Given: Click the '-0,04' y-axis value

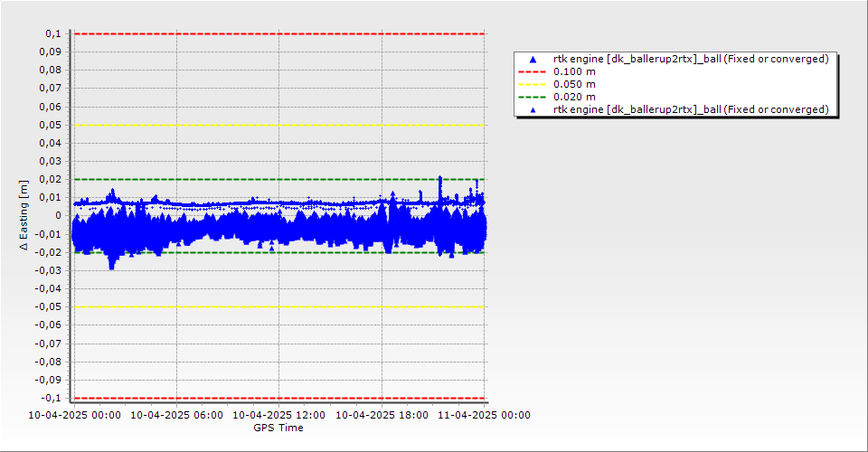Looking at the screenshot, I should [x=48, y=288].
